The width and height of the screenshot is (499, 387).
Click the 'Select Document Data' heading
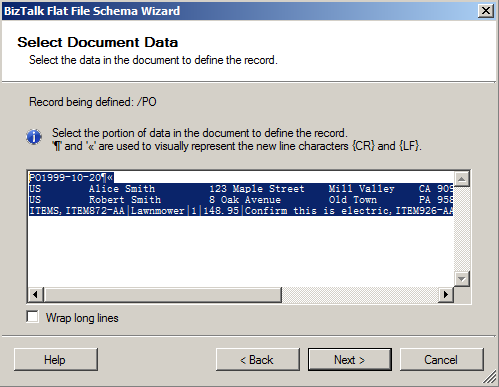click(x=98, y=42)
